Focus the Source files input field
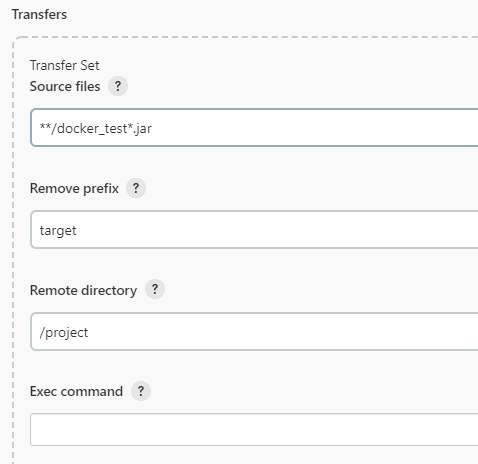The height and width of the screenshot is (464, 478). 254,128
